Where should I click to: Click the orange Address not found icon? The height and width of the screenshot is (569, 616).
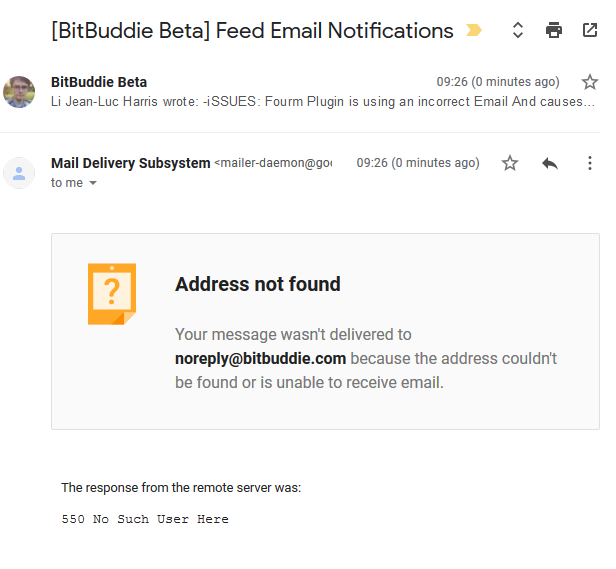tap(111, 293)
